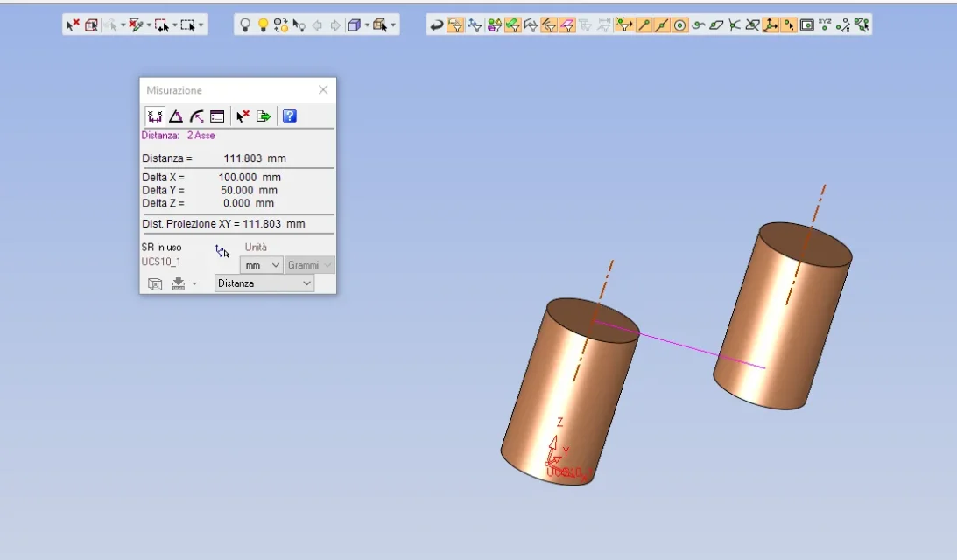Select the Distance measurement icon in Misurazione
The height and width of the screenshot is (560, 957).
155,115
